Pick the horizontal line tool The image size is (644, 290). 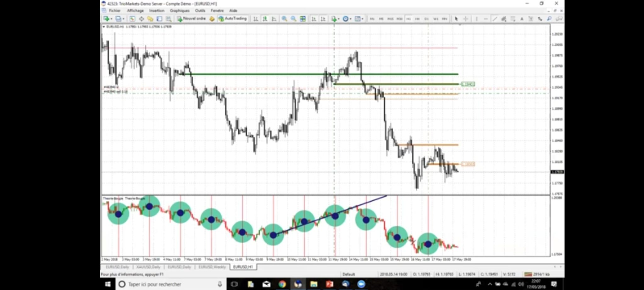coord(486,19)
